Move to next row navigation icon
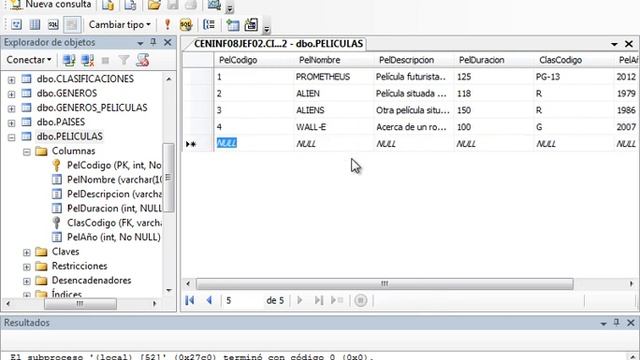The image size is (640, 360). tap(300, 300)
